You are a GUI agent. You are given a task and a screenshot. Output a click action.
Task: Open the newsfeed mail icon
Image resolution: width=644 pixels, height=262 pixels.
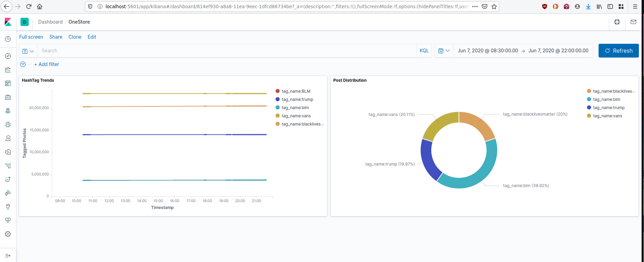pyautogui.click(x=633, y=22)
